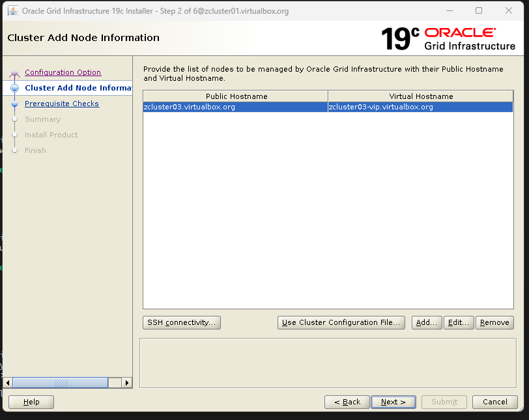Click left arrow of sidebar horizontal scrollbar
Screen dimensions: 529x420
coord(8,383)
